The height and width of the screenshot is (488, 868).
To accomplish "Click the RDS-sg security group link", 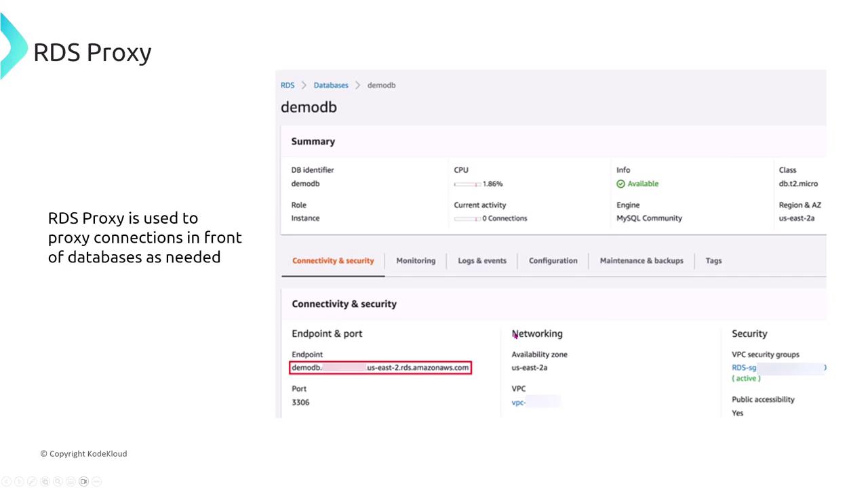I will click(744, 368).
